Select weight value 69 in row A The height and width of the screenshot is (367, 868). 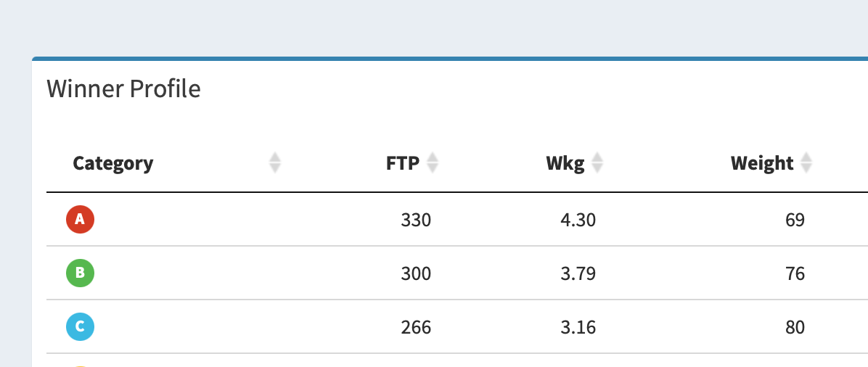point(795,220)
